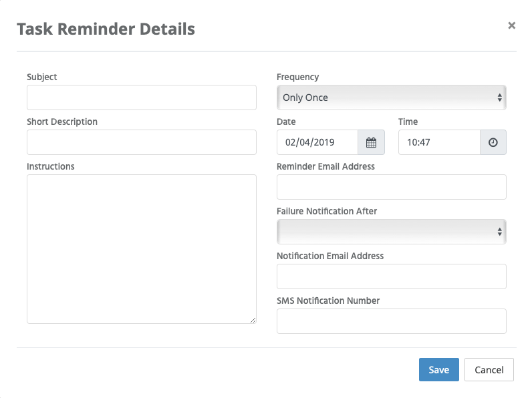Select the Instructions text area
Screen dimensions: 532x398
[x=142, y=249]
